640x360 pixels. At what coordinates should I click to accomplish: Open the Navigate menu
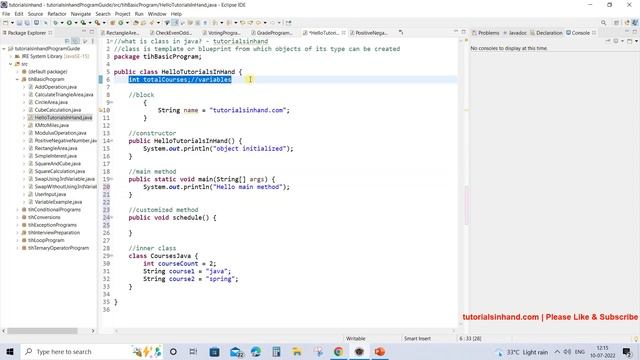click(81, 14)
